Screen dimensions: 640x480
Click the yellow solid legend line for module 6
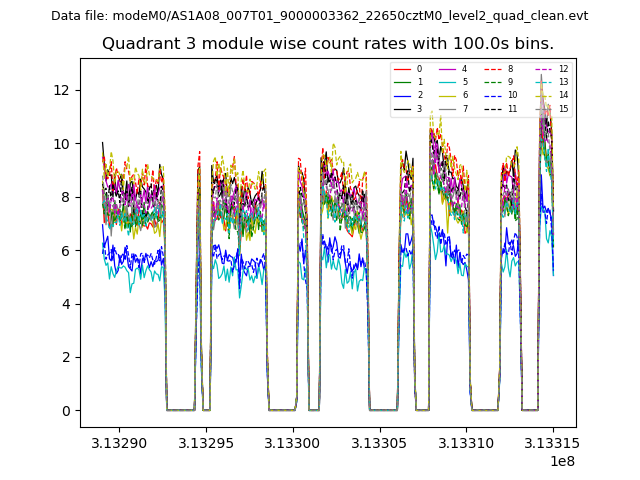447,95
